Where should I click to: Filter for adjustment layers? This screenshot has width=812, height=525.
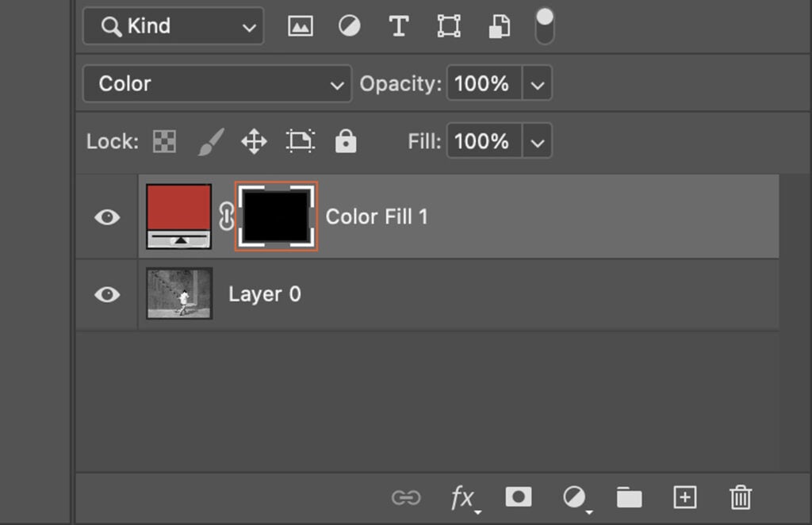coord(349,25)
